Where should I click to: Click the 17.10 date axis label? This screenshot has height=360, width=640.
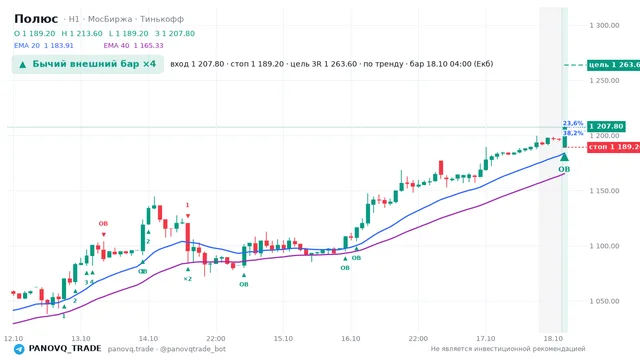pos(486,338)
